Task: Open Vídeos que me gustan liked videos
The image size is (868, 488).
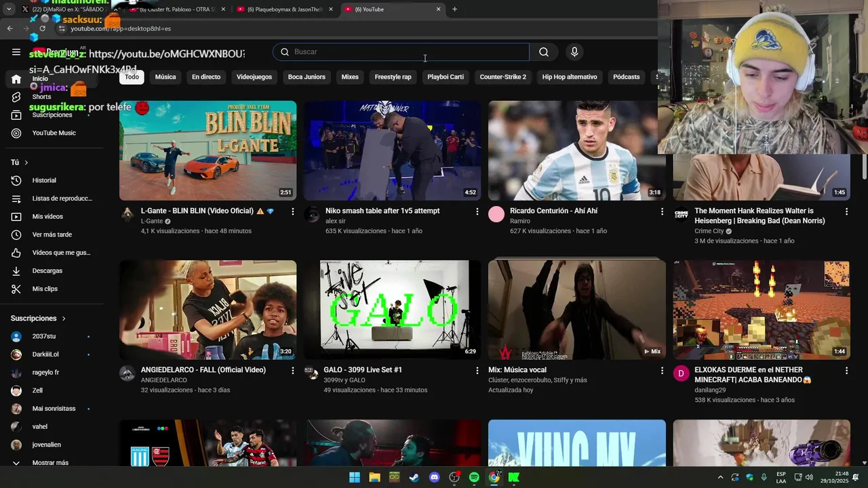Action: pos(54,253)
